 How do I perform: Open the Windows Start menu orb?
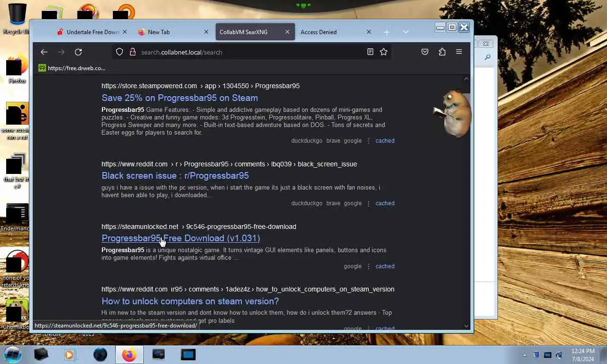(x=13, y=355)
